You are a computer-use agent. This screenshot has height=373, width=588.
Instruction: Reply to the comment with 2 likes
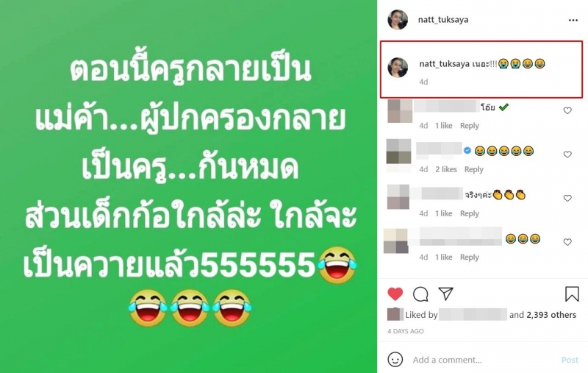473,170
